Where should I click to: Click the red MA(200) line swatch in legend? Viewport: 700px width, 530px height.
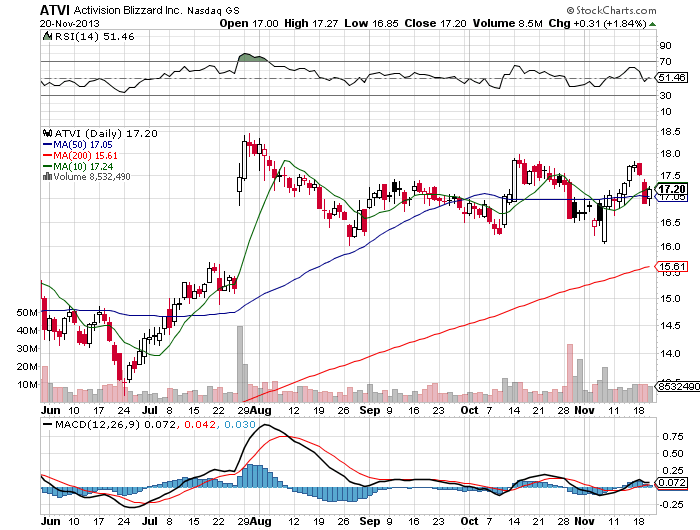click(47, 155)
